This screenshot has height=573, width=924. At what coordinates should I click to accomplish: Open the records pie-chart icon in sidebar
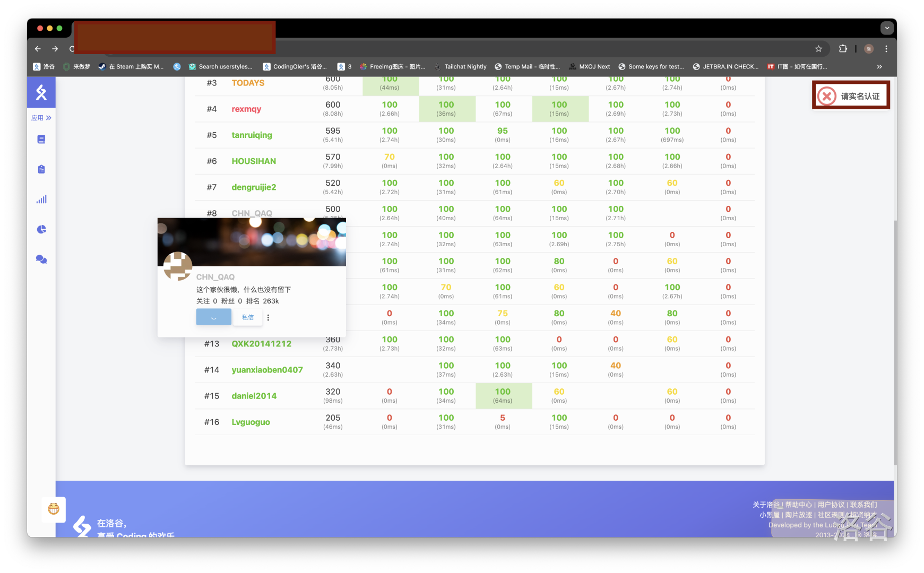coord(41,229)
